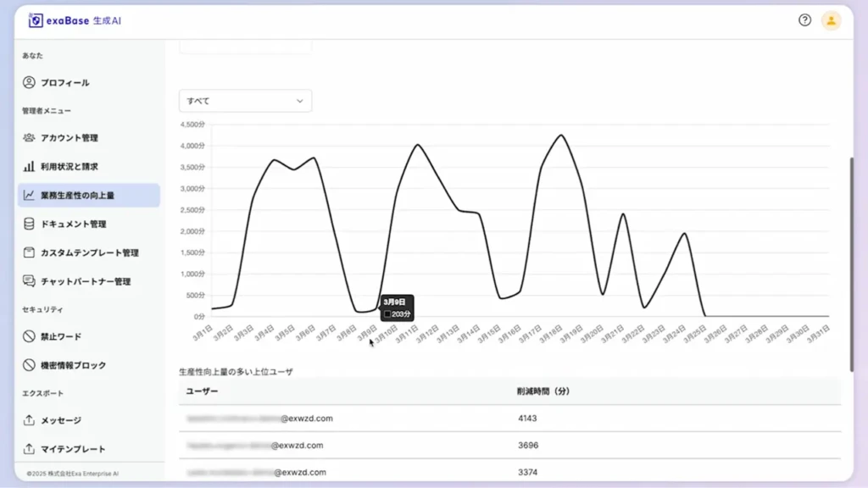The image size is (868, 488).
Task: Click the user avatar top right
Action: click(x=832, y=20)
